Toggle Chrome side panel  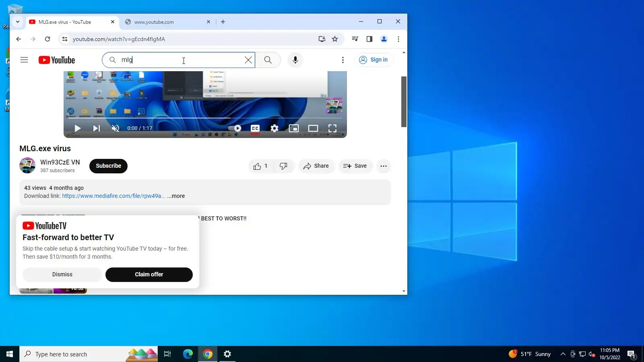coord(369,39)
